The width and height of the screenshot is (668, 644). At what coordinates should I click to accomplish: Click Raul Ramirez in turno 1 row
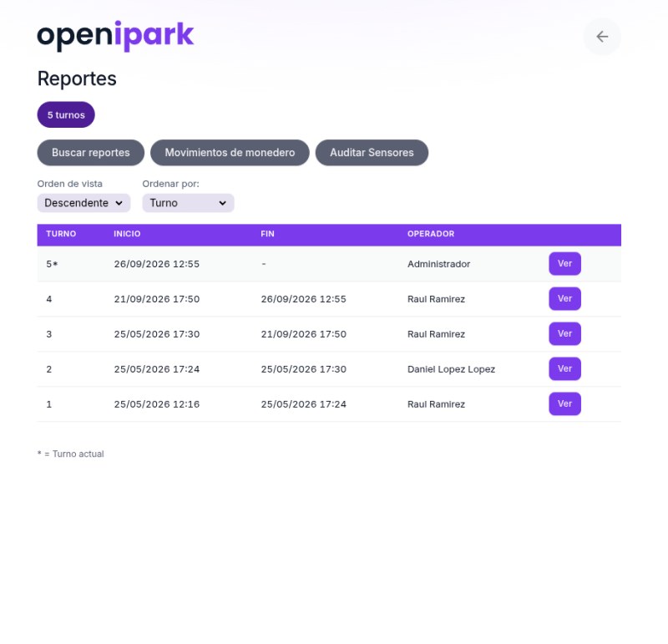tap(436, 404)
